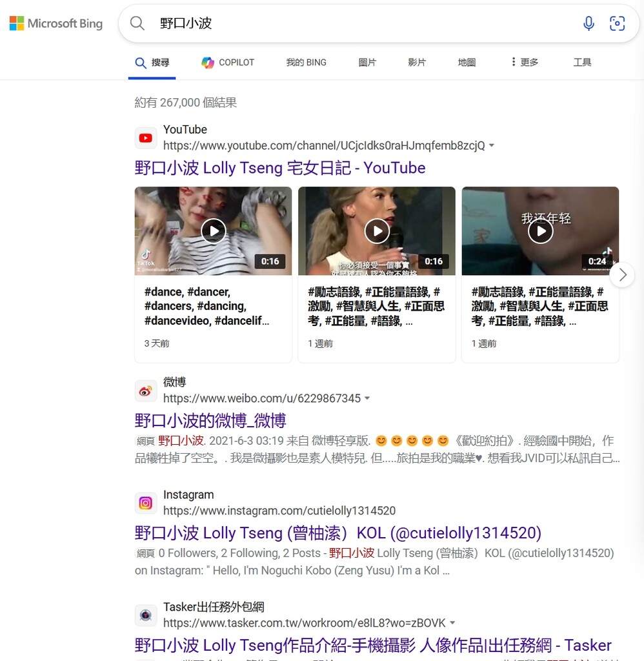Image resolution: width=644 pixels, height=661 pixels.
Task: Click the Tasker site favicon icon
Action: (146, 615)
